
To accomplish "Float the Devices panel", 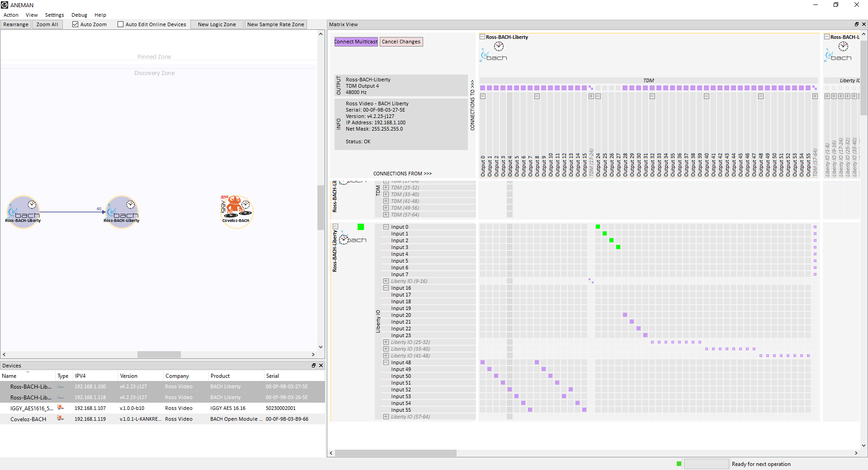I will click(314, 366).
